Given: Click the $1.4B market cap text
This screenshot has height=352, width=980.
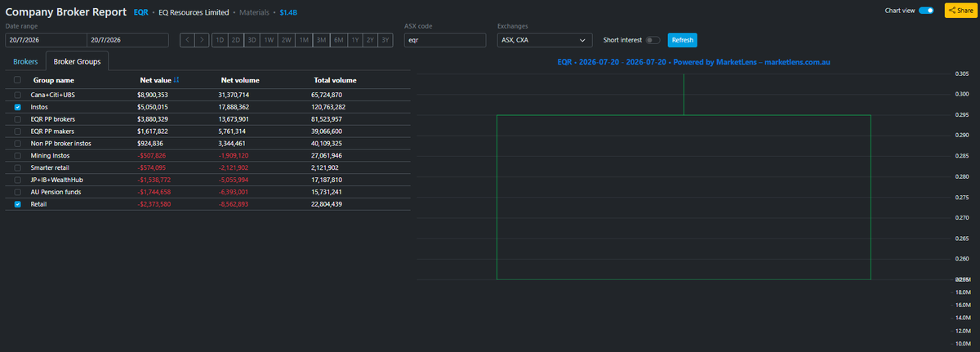Looking at the screenshot, I should coord(289,12).
